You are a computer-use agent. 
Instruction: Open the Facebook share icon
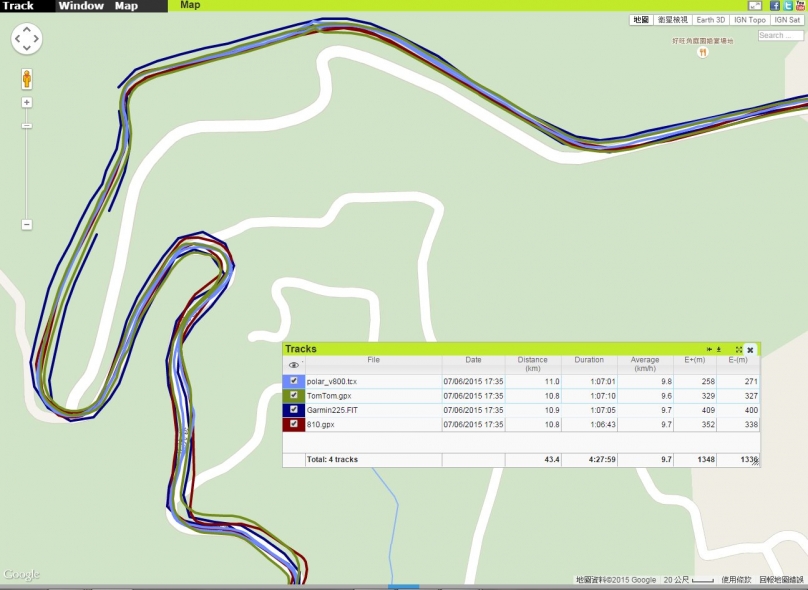775,6
